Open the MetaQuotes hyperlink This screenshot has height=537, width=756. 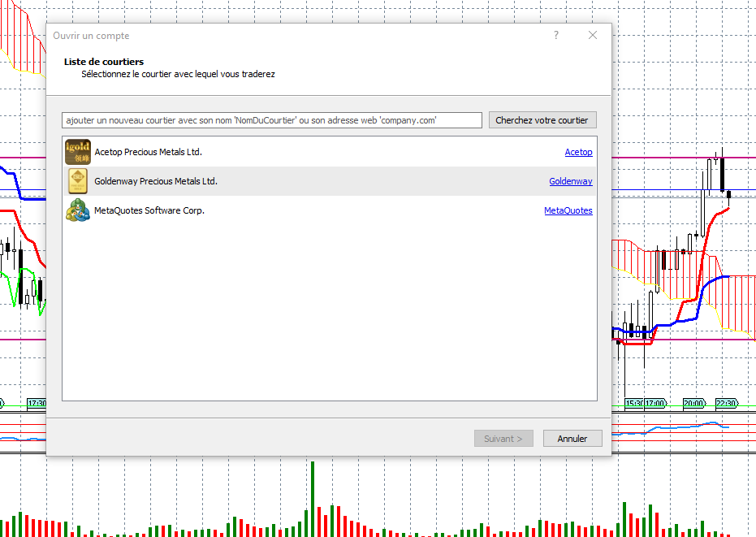(x=568, y=210)
